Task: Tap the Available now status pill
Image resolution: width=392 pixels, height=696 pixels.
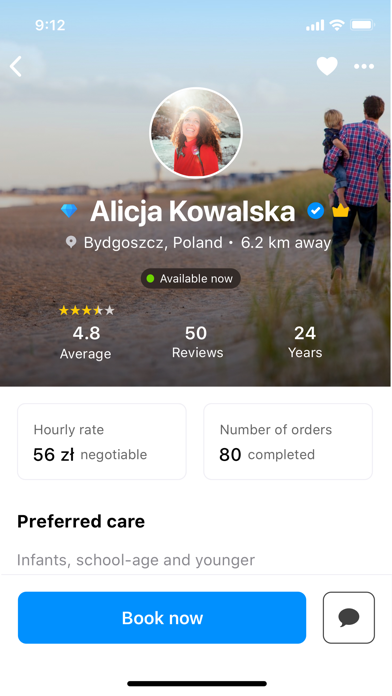Action: coord(191,279)
